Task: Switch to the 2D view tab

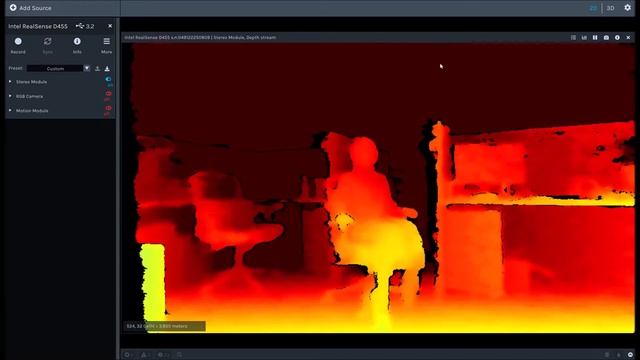Action: (x=593, y=8)
